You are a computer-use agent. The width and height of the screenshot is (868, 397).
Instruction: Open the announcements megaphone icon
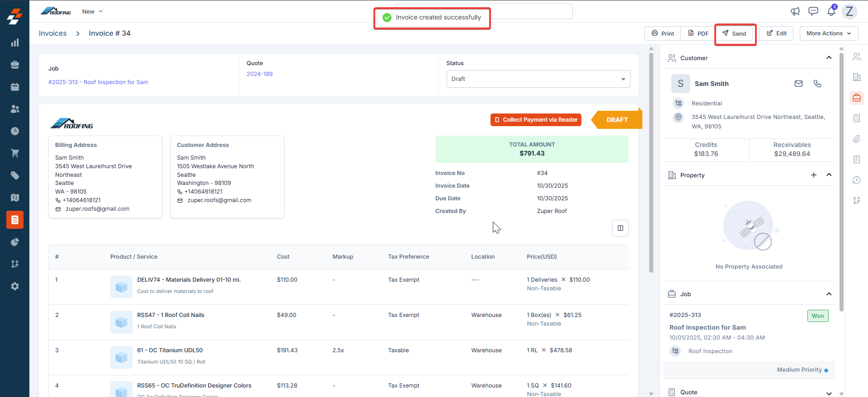(795, 11)
